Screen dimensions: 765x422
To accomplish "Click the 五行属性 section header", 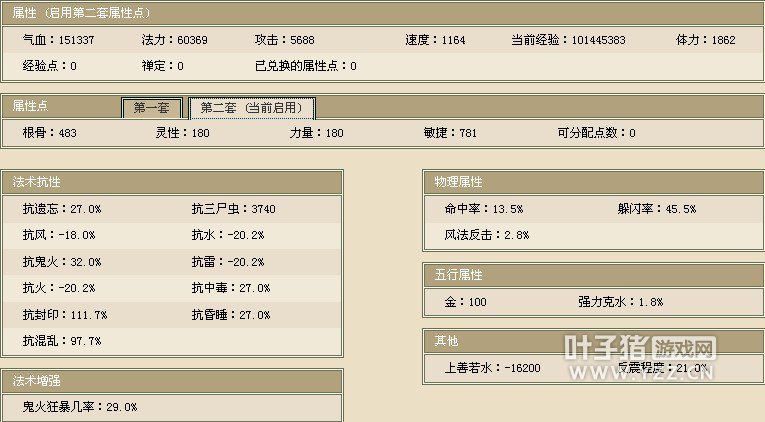I will 593,275.
